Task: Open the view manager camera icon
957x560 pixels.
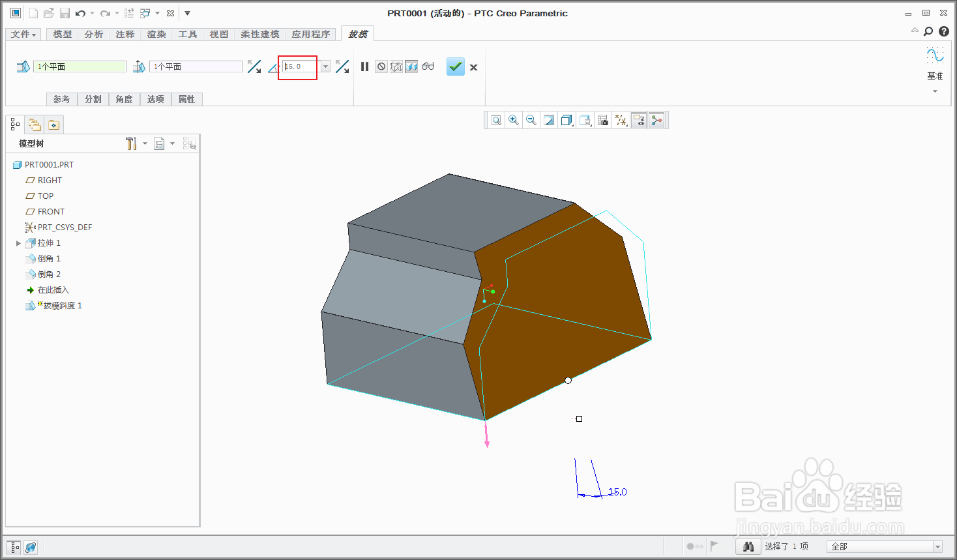Action: [603, 120]
